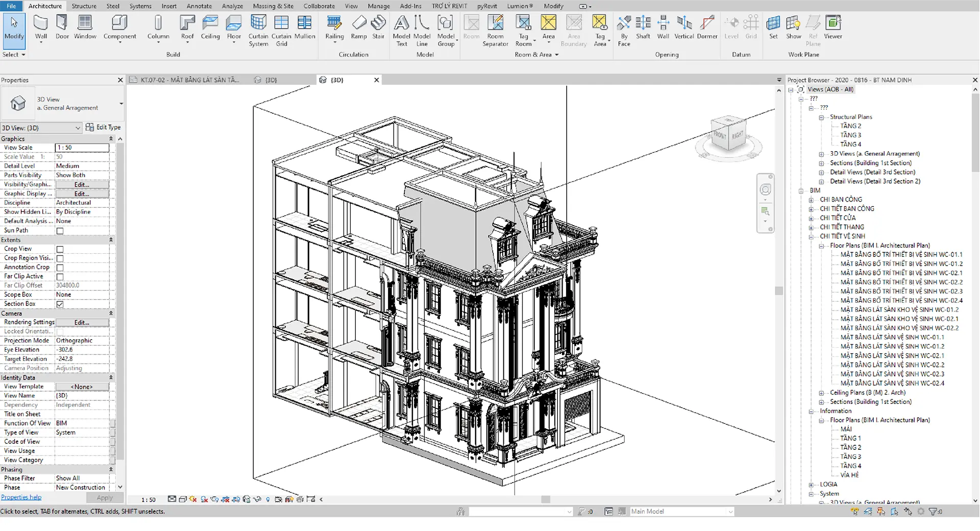The image size is (980, 531).
Task: Toggle the Sun Path checkbox
Action: [x=60, y=231]
